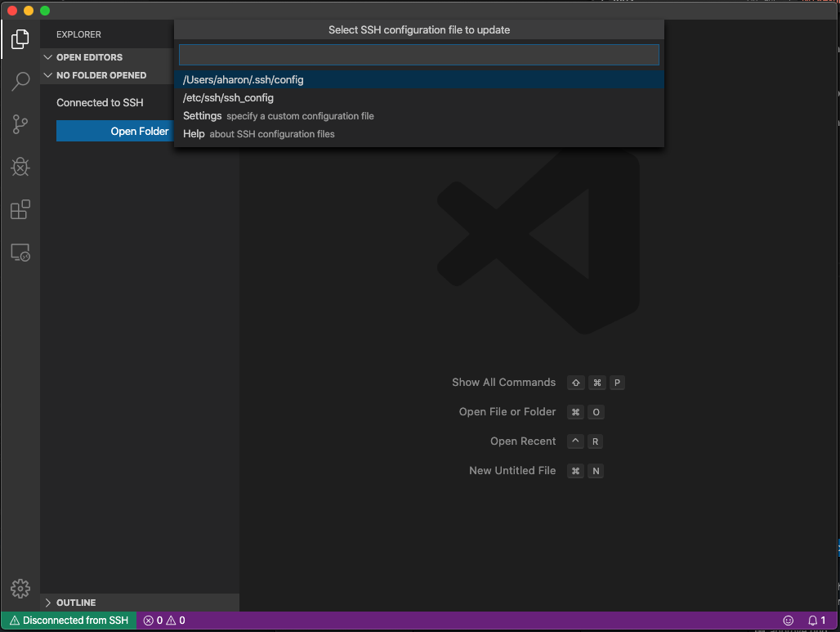This screenshot has width=840, height=632.
Task: Close the window with red button
Action: coord(12,11)
